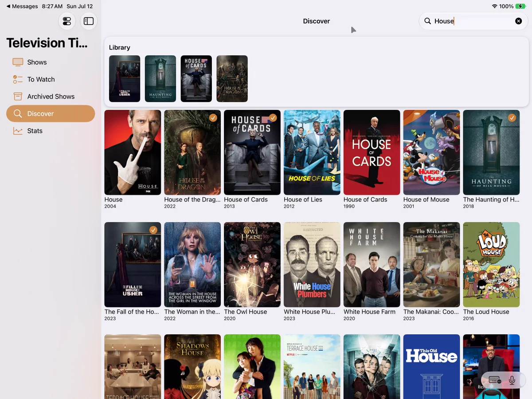
Task: Open Haunting of Hill House in Library row
Action: (x=160, y=78)
